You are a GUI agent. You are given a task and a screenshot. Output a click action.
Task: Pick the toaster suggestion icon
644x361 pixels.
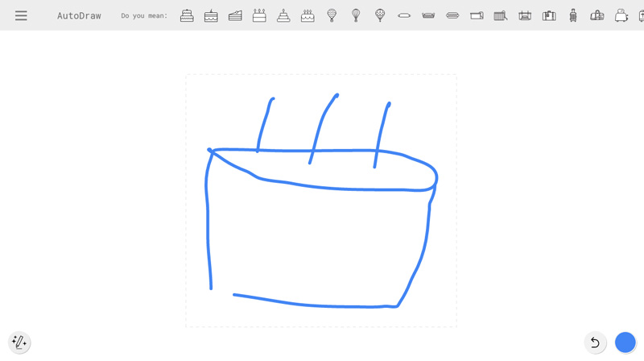(x=621, y=15)
